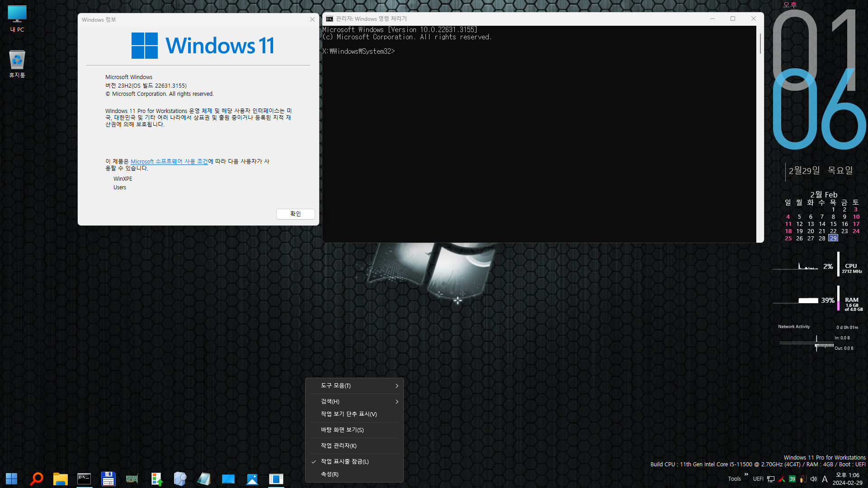Image resolution: width=868 pixels, height=488 pixels.
Task: Click the red-green triangle tray icon
Action: coord(782,479)
